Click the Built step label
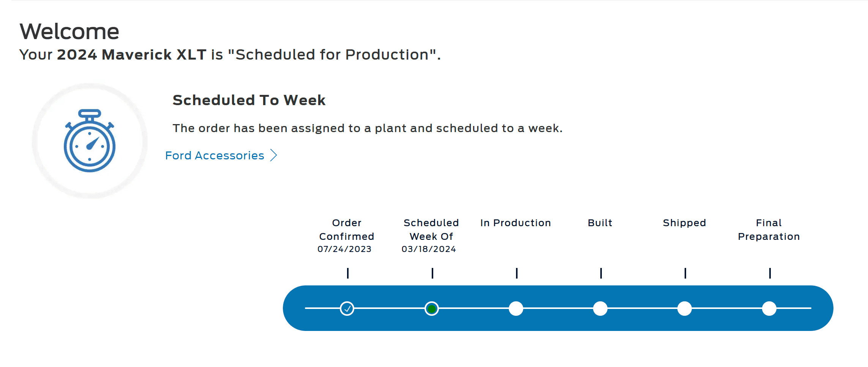The height and width of the screenshot is (367, 868). [x=600, y=223]
